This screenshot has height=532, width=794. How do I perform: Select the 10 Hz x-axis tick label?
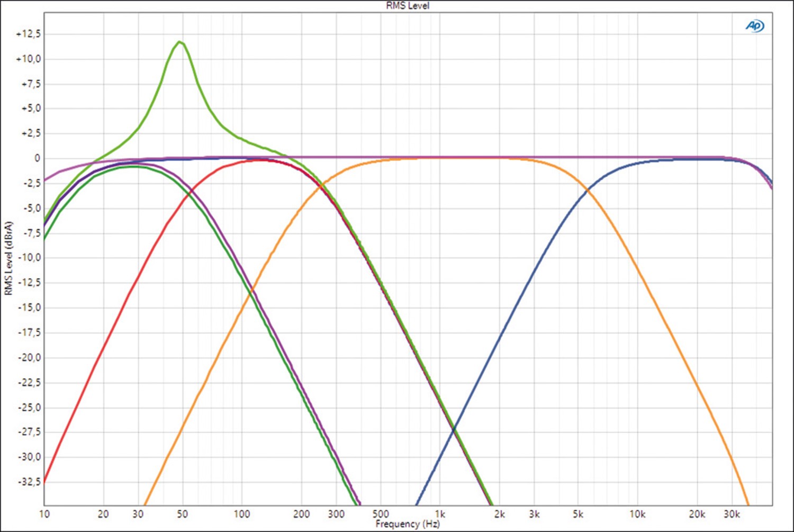(44, 514)
